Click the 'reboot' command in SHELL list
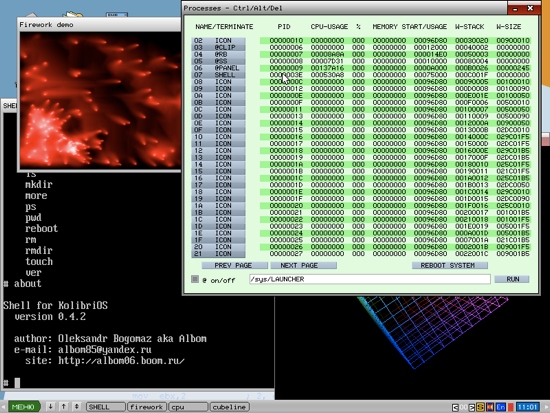Viewport: 550px width, 413px height. pyautogui.click(x=41, y=228)
